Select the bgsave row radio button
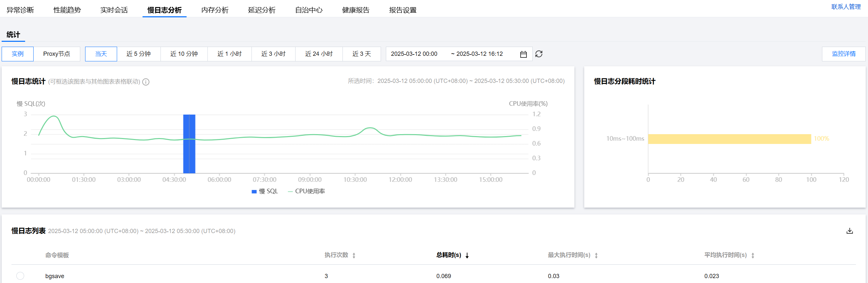The width and height of the screenshot is (868, 283). (20, 275)
